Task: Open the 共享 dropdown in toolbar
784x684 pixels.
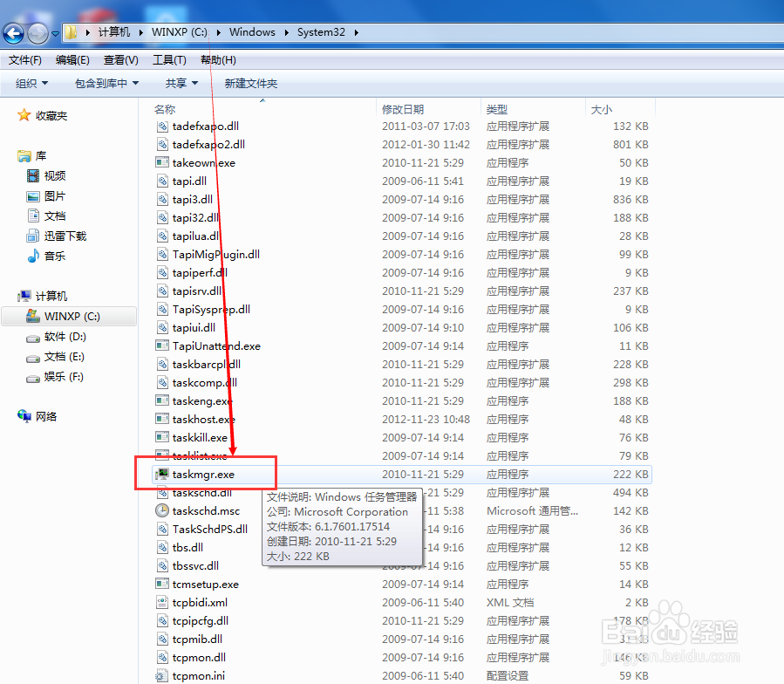Action: [x=181, y=83]
